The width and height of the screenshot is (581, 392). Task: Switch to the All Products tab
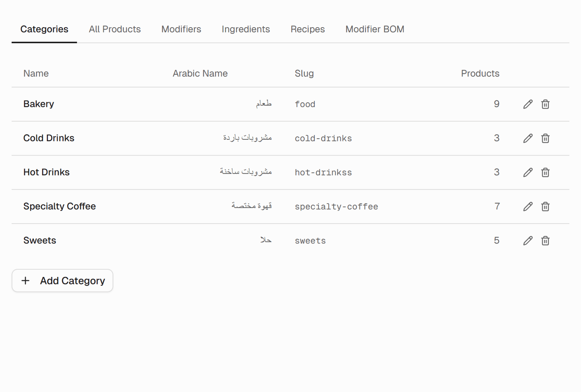[115, 29]
